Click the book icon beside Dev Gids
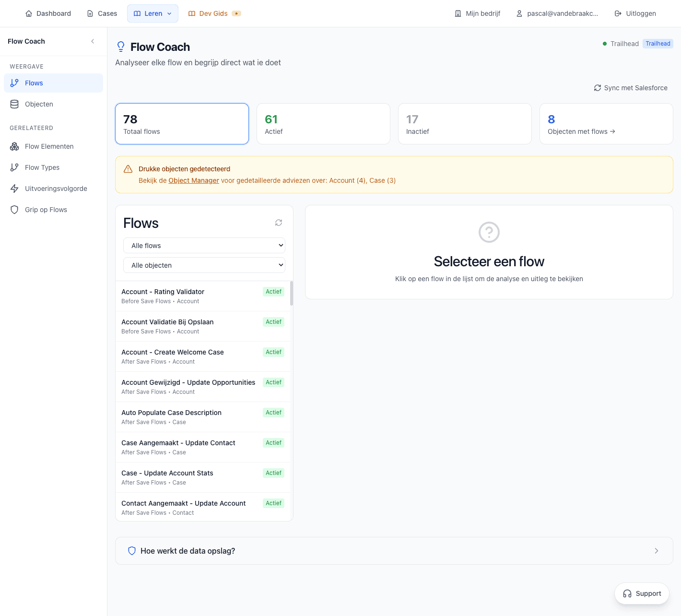 (x=192, y=13)
